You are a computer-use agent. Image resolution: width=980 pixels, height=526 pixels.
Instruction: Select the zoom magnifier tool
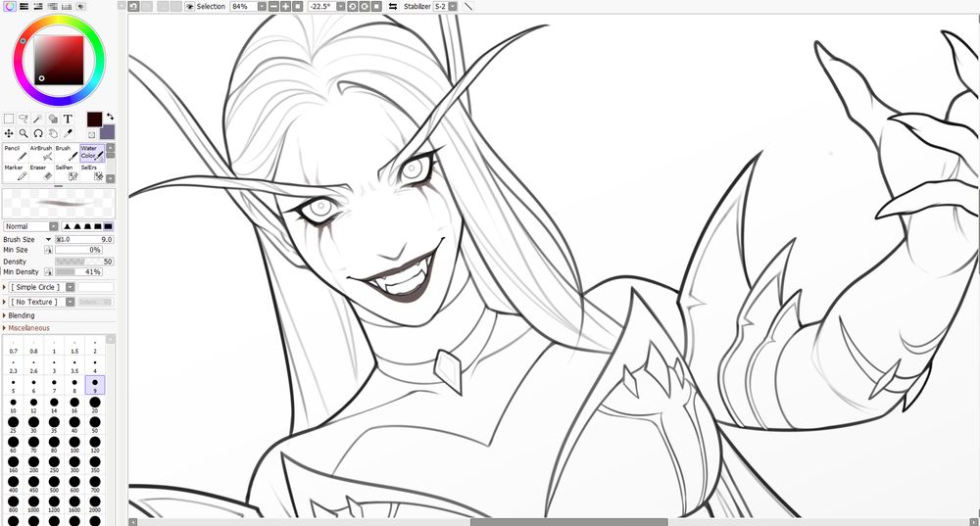click(24, 133)
